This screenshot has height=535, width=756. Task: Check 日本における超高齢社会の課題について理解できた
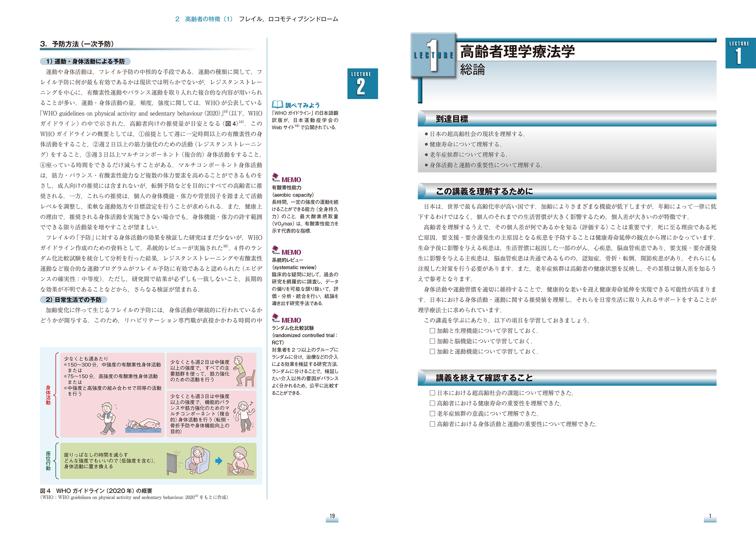tap(432, 393)
